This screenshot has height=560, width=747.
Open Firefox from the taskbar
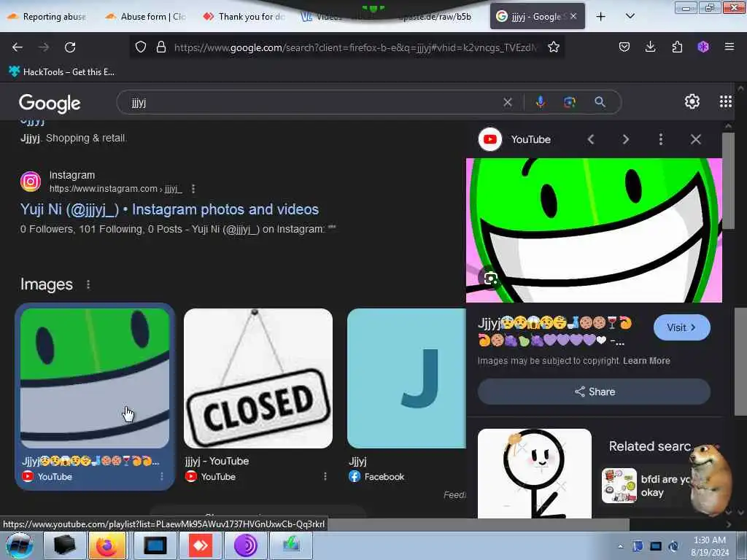[x=107, y=545]
